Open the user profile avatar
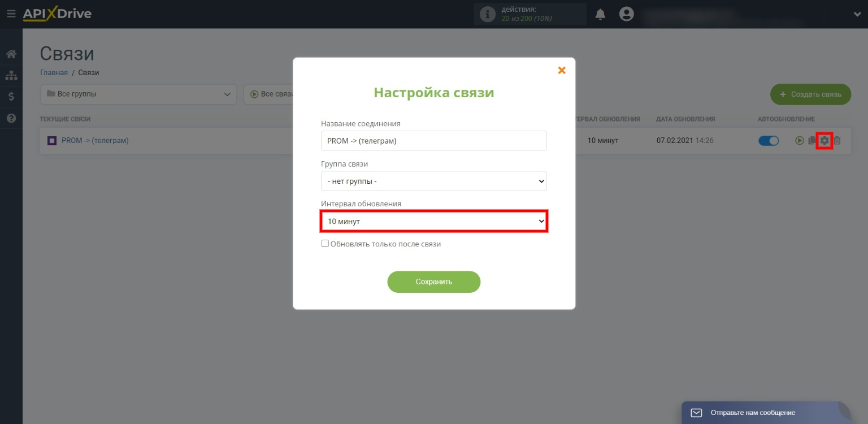868x424 pixels. click(626, 14)
